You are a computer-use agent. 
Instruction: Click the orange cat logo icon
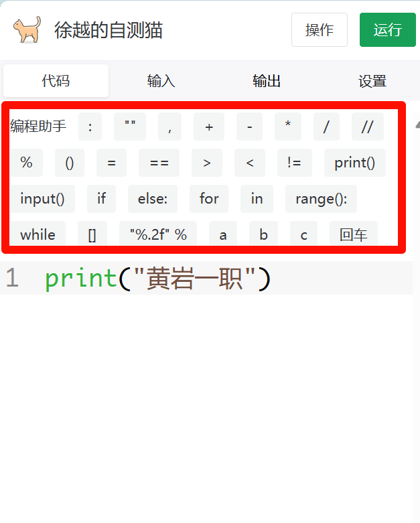coord(27,30)
